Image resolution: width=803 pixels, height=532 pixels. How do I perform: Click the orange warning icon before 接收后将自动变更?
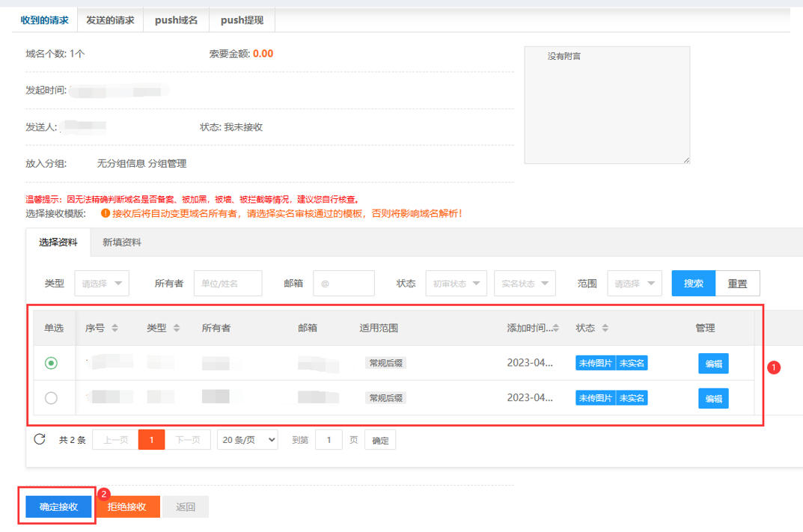[105, 213]
